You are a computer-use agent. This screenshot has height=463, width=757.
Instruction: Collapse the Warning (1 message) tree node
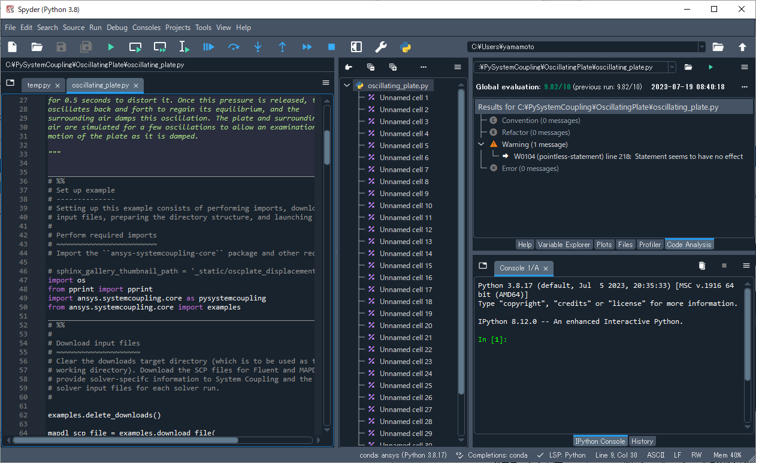482,144
